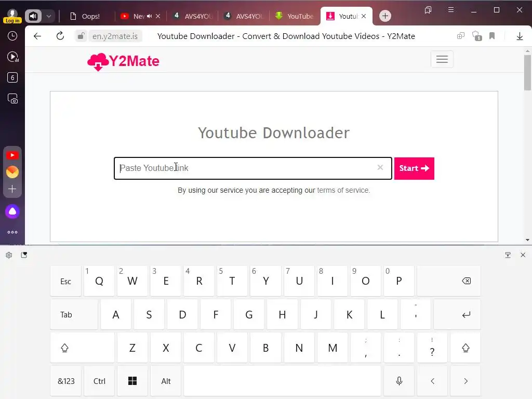Open touch keyboard settings gear
Viewport: 532px width, 399px height.
point(9,255)
